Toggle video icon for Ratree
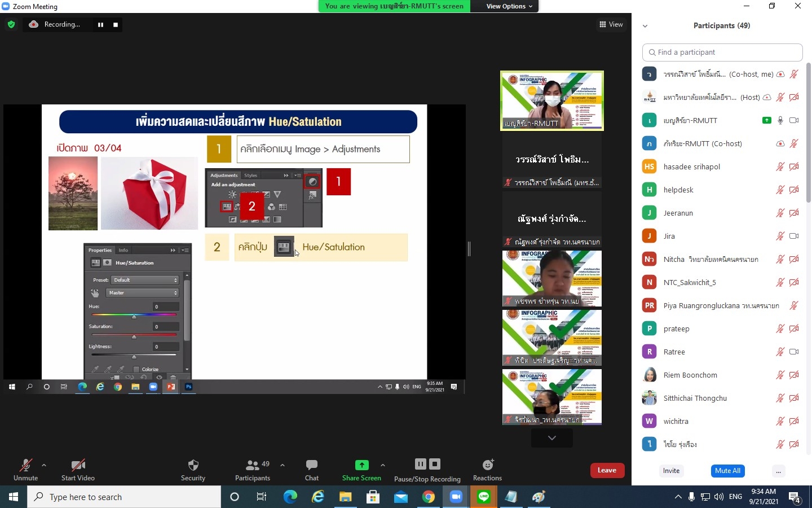This screenshot has height=508, width=812. (x=794, y=352)
